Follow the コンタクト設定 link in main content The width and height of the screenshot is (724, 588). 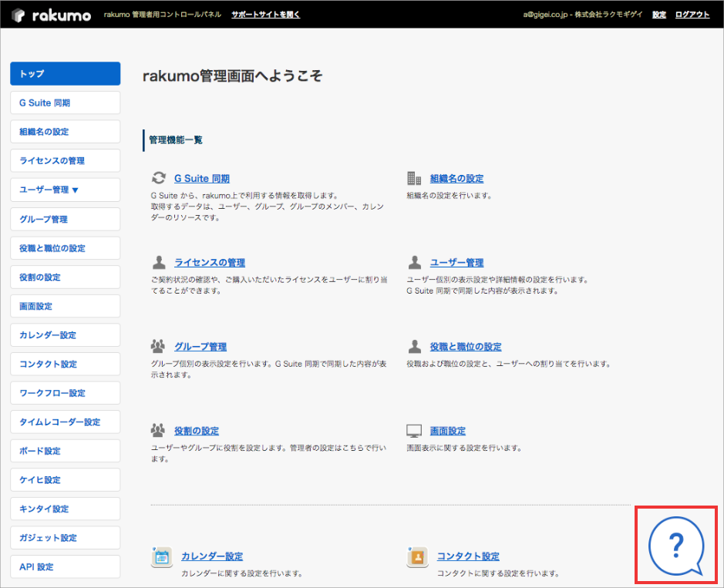468,556
